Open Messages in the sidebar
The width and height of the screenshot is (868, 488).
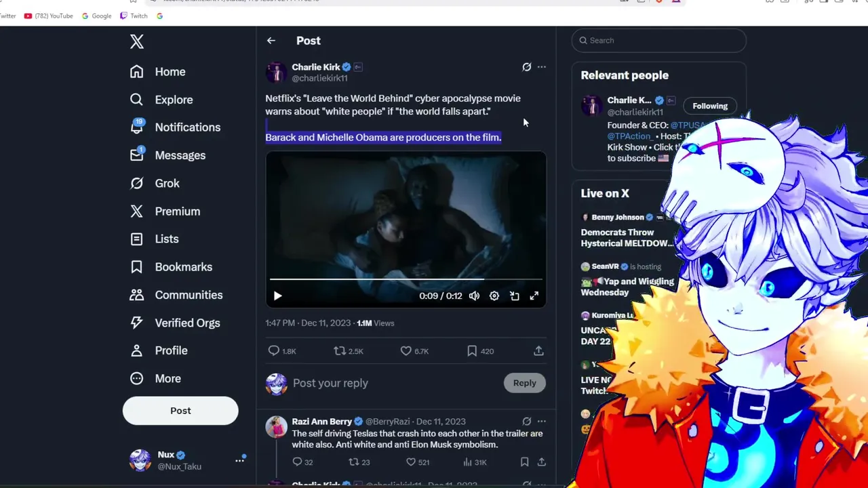coord(168,155)
